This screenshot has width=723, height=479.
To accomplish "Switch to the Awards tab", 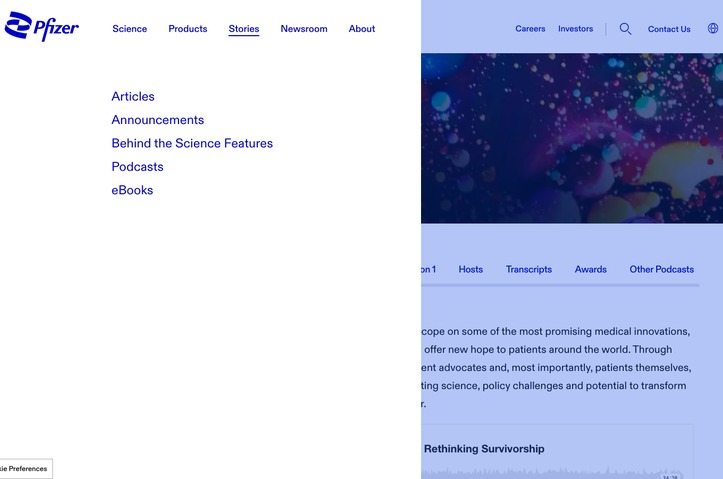I will pyautogui.click(x=591, y=269).
